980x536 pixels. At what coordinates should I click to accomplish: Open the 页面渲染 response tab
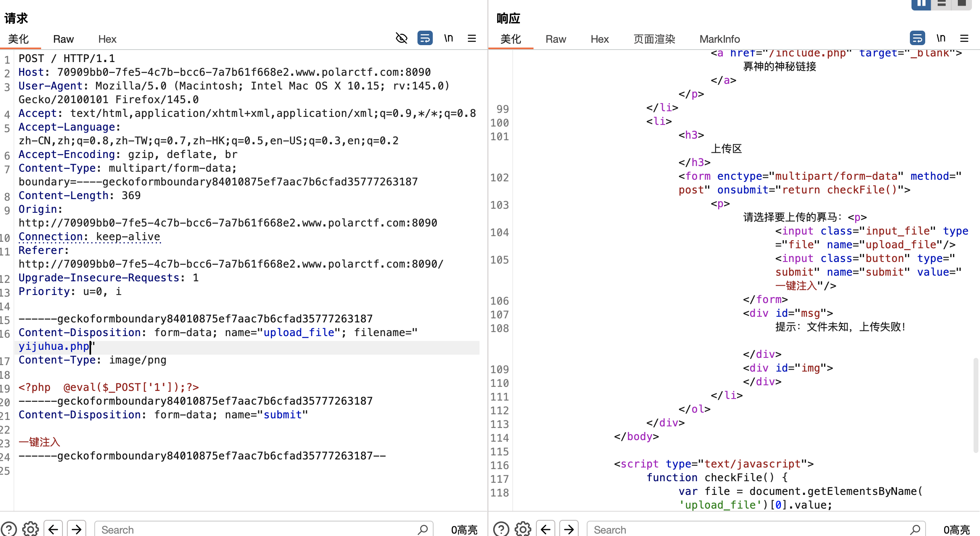654,39
